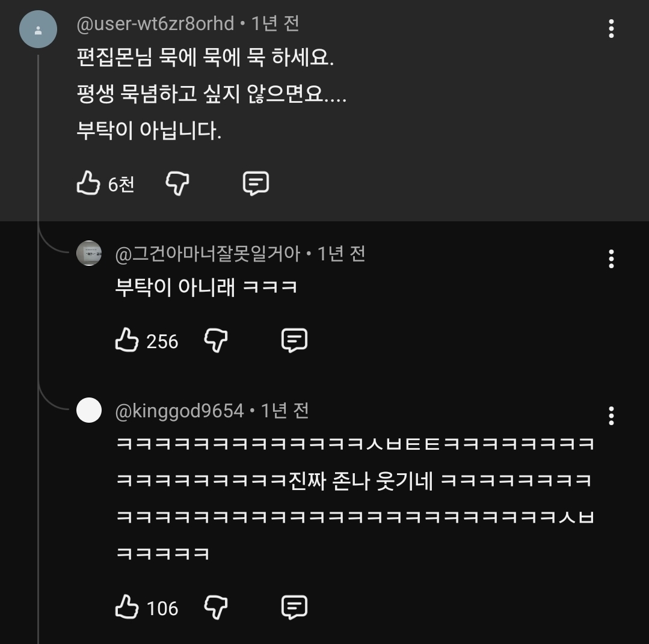Dislike the user-wt6zr8orhd comment
This screenshot has height=644, width=649.
point(177,183)
